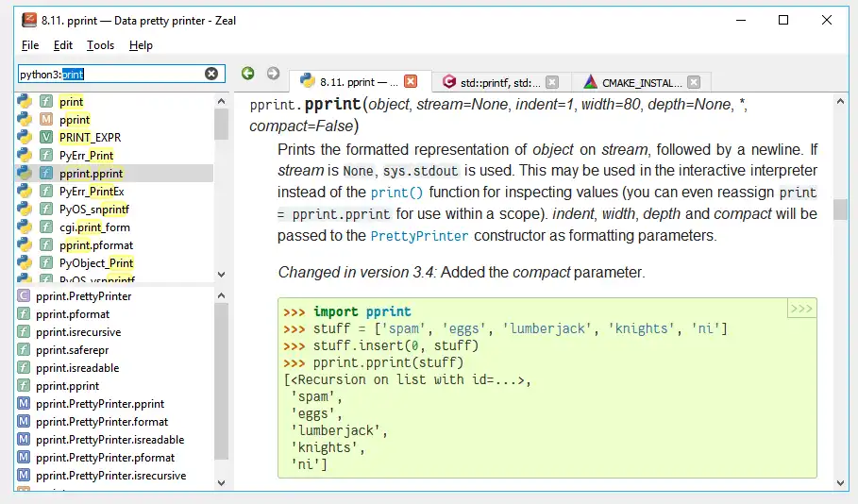Open the Edit menu
Viewport: 858px width, 504px height.
(x=63, y=45)
